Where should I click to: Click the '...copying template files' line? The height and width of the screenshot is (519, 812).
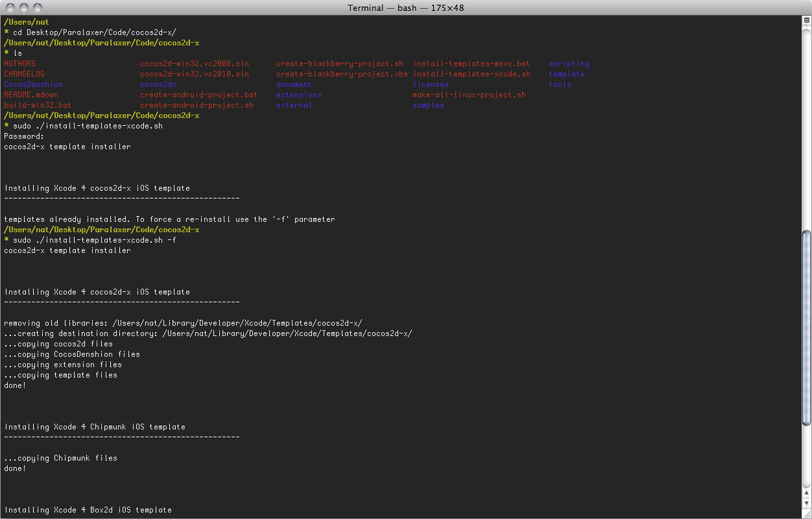click(61, 375)
